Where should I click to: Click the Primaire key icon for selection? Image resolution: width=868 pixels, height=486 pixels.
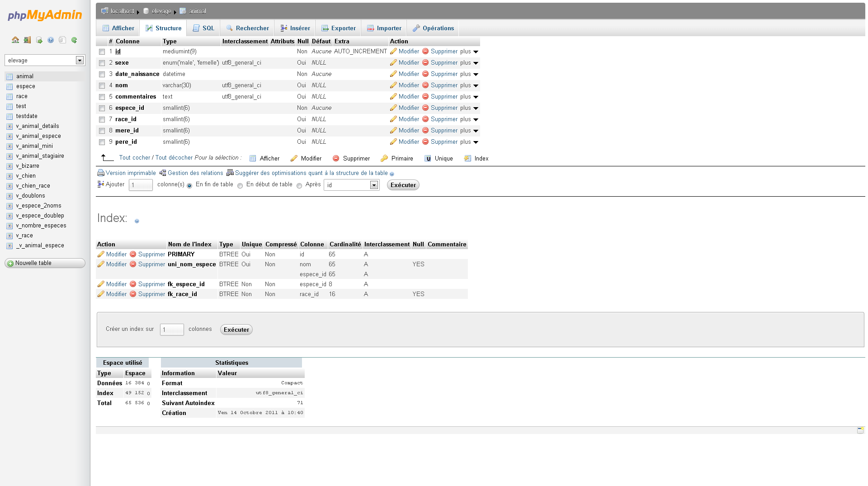(x=384, y=158)
